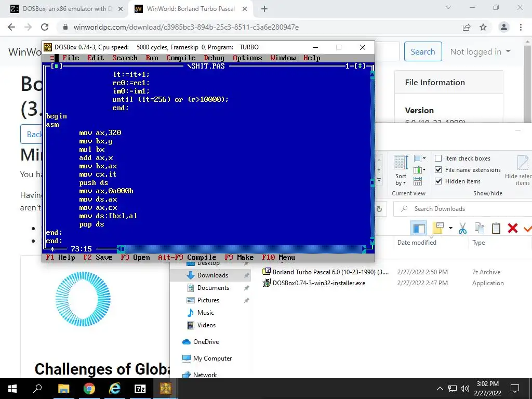This screenshot has height=399, width=532.
Task: Click the share page icon in address bar
Action: (467, 27)
